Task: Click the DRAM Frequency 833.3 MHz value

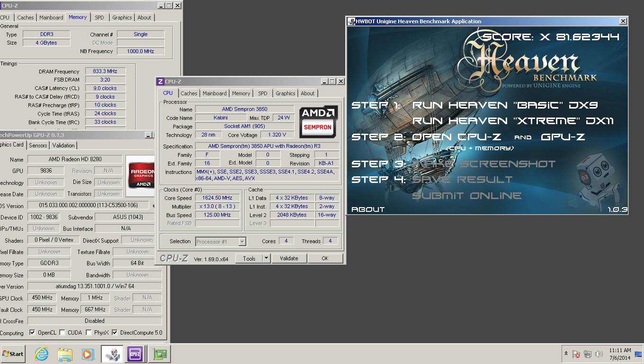Action: (105, 71)
